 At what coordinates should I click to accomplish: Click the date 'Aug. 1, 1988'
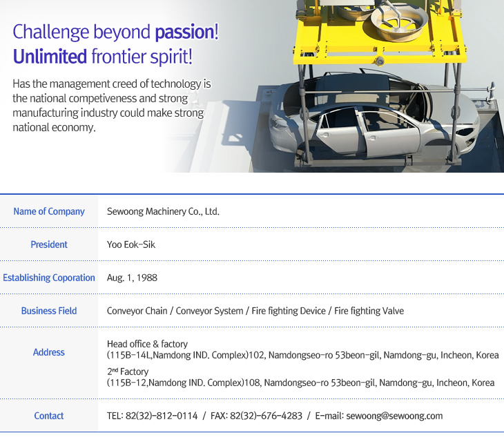[x=132, y=278]
